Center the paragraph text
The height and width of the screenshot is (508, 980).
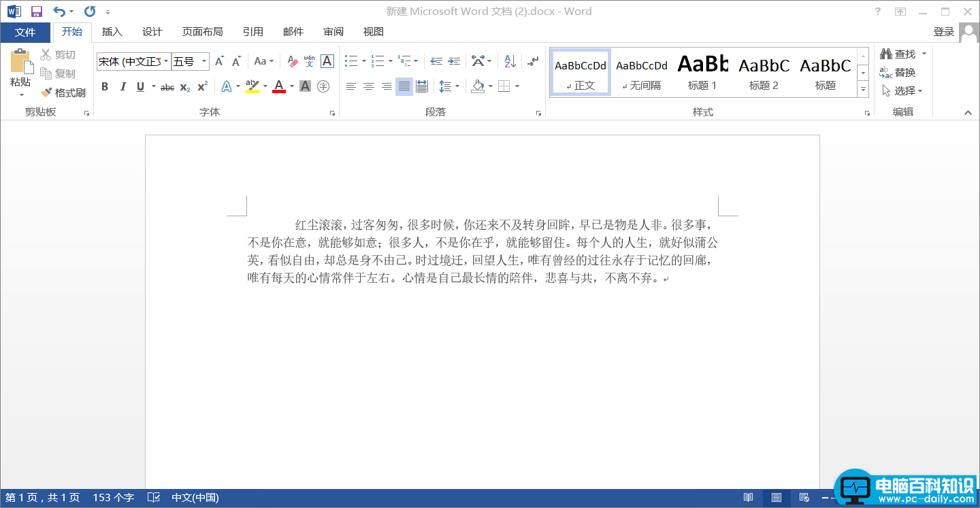369,86
